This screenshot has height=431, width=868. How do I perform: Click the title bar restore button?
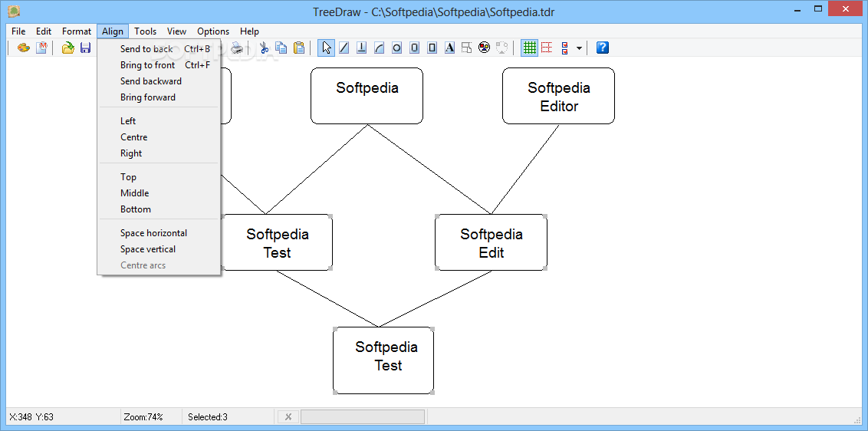(x=818, y=8)
